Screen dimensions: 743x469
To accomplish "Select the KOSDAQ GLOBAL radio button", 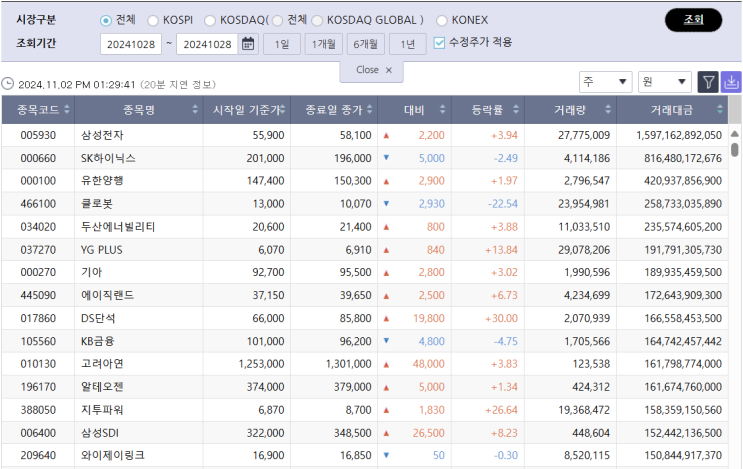I will [x=317, y=20].
